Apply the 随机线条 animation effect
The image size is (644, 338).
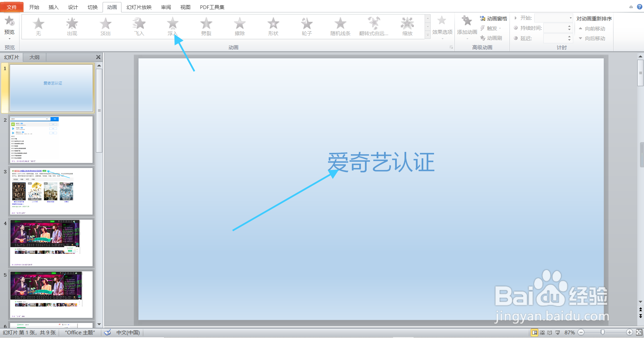(x=340, y=27)
